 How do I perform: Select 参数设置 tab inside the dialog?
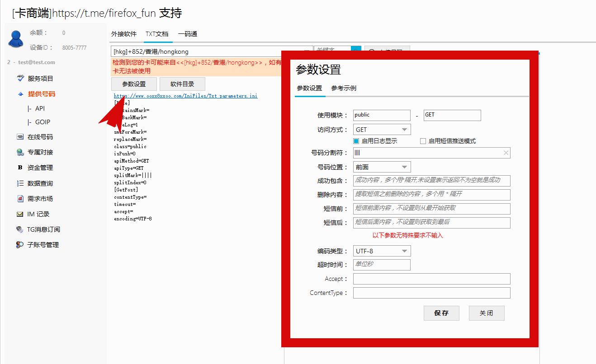click(310, 88)
